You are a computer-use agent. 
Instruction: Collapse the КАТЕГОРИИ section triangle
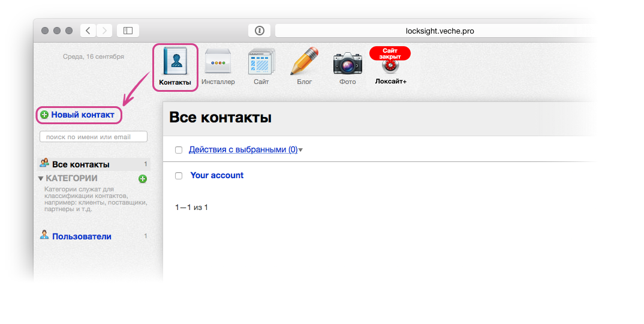pos(41,178)
